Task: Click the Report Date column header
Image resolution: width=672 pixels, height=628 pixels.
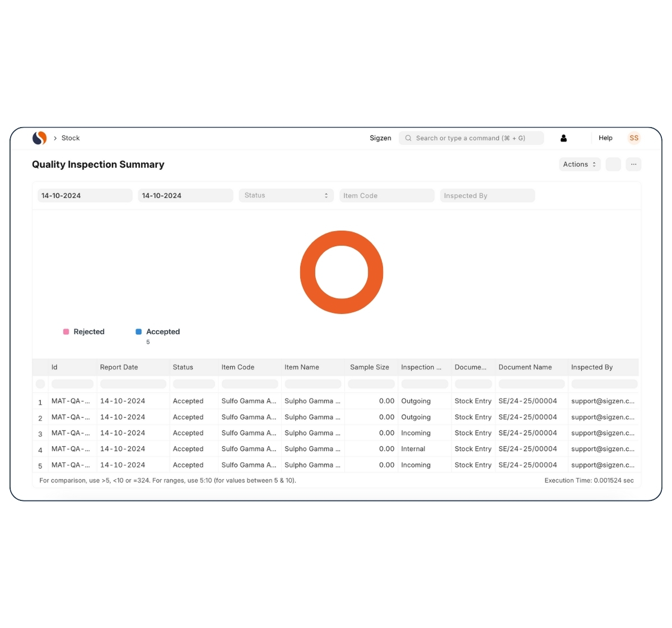Action: point(119,367)
